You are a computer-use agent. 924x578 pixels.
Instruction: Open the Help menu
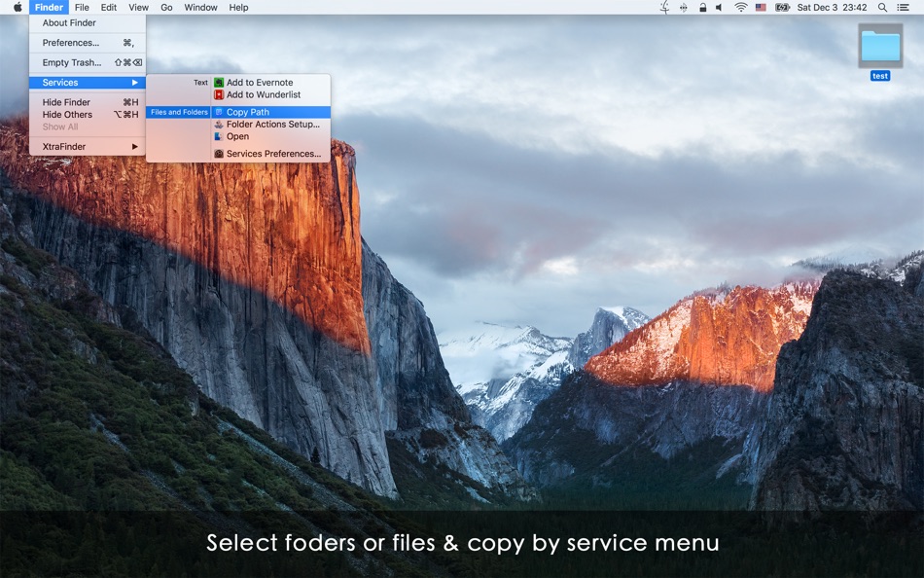(238, 7)
